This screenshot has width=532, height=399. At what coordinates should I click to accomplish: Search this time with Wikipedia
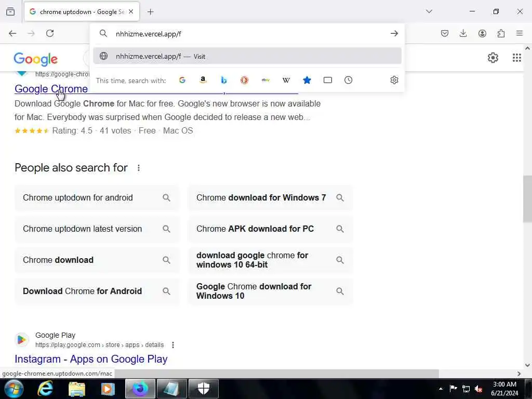tap(286, 80)
